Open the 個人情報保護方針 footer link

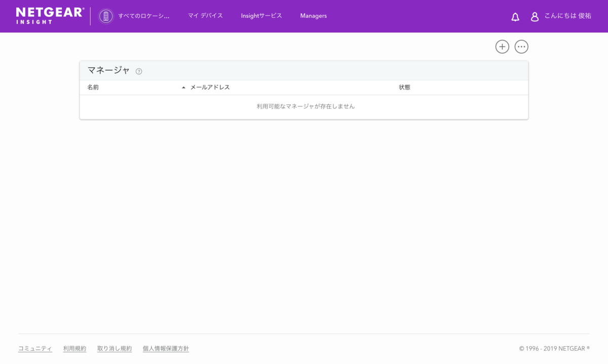pyautogui.click(x=166, y=349)
